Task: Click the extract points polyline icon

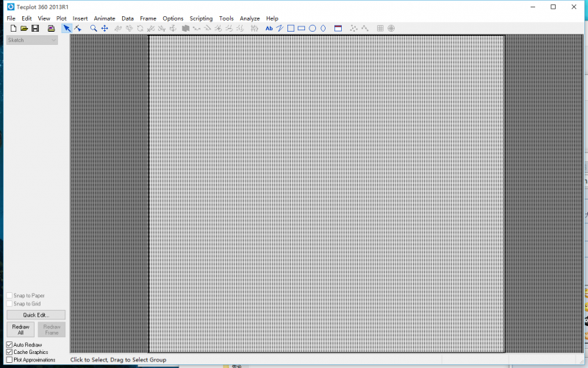Action: [365, 28]
